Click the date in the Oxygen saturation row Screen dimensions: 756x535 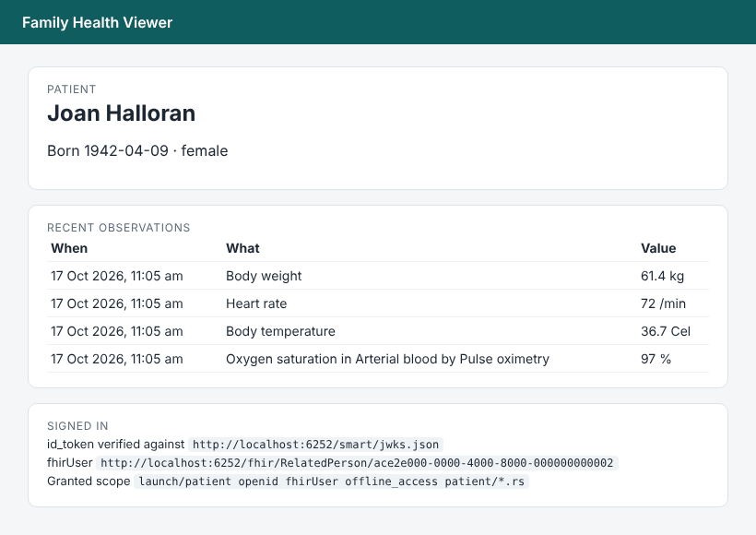[x=117, y=359]
